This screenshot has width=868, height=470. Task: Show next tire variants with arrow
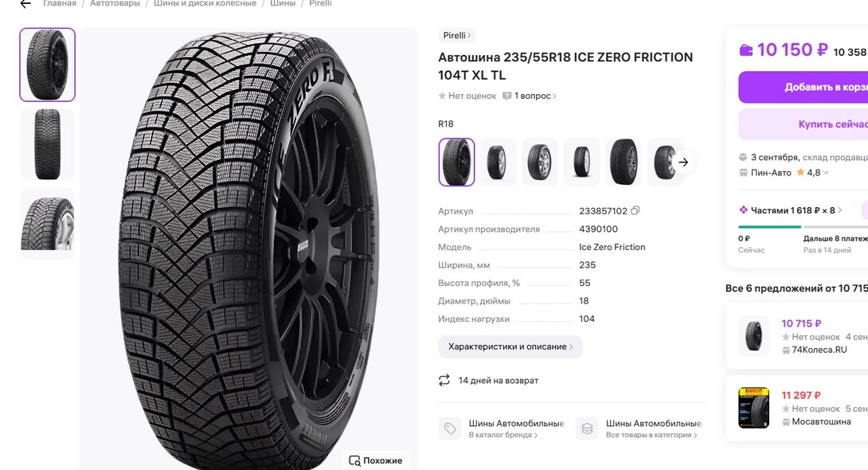683,163
